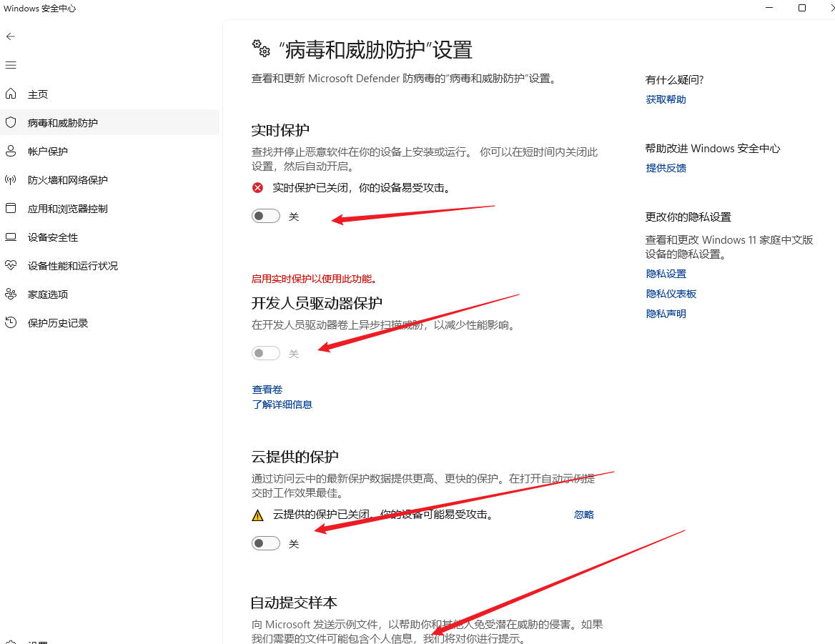Screen dimensions: 835x644
Task: Click the 自动提交样本 section heading
Action: [x=294, y=603]
